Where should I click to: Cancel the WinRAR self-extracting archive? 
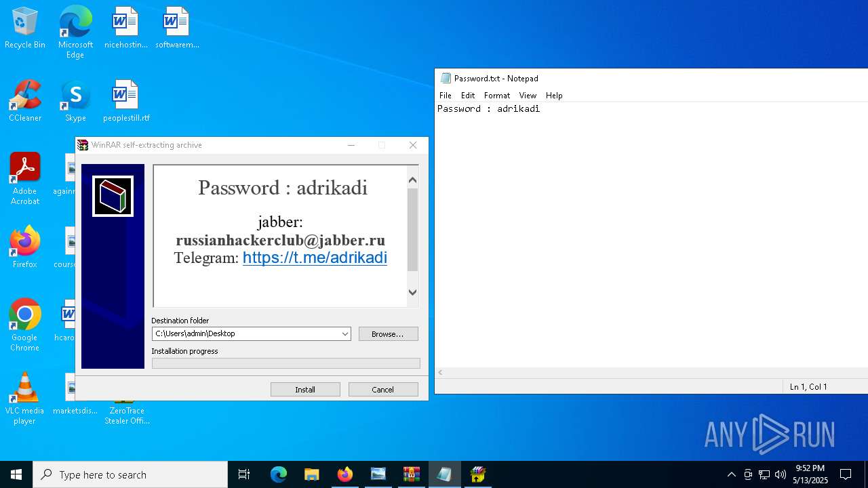point(383,390)
